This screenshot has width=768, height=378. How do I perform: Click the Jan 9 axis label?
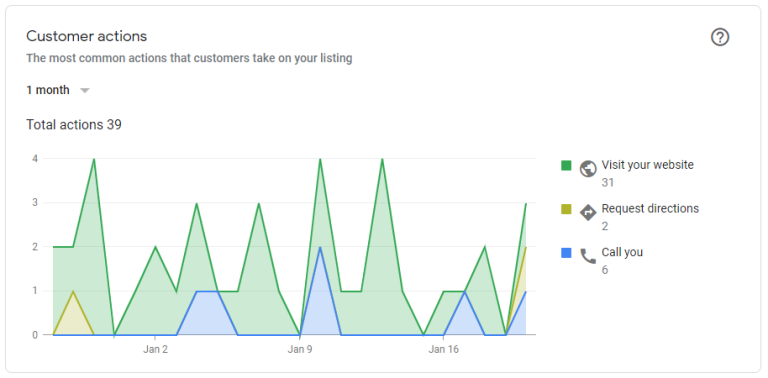pyautogui.click(x=300, y=350)
